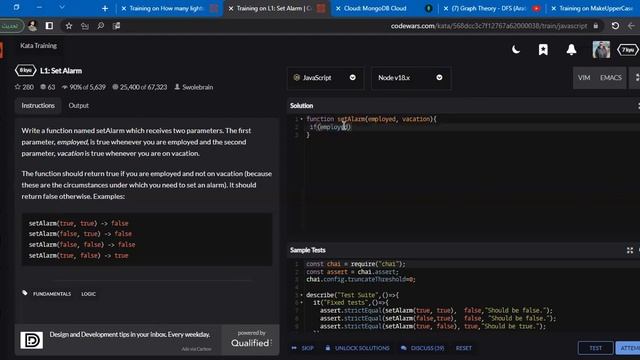
Task: Switch to the Instructions tab
Action: click(x=38, y=105)
